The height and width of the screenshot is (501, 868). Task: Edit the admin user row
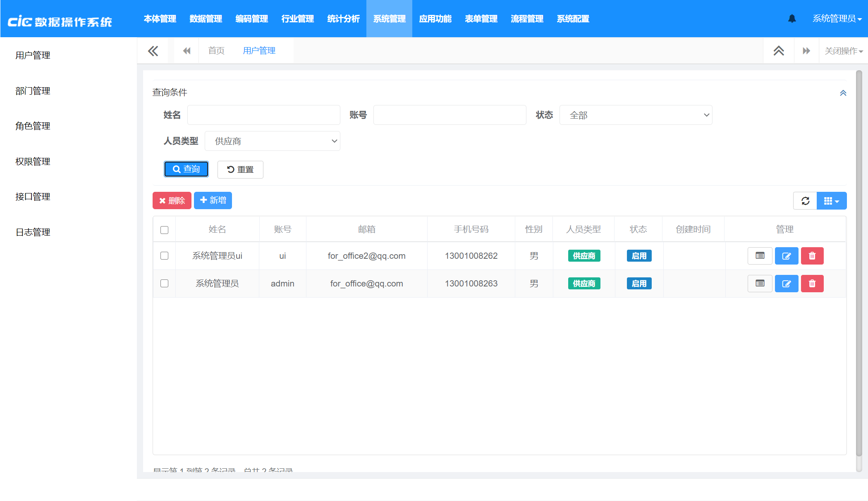(x=786, y=284)
